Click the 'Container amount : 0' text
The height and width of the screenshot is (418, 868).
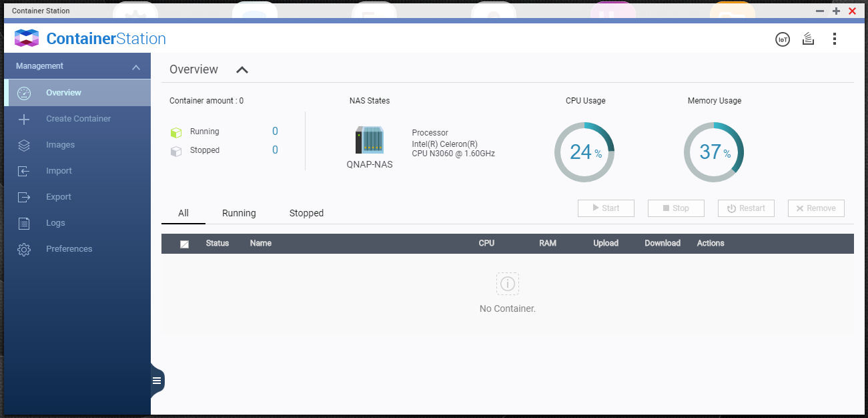(207, 101)
